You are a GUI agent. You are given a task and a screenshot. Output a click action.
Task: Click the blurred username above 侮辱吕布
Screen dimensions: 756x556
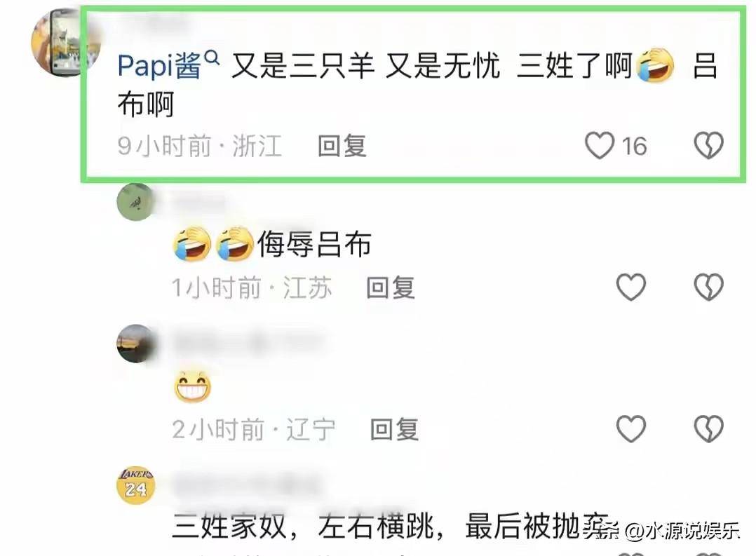point(198,201)
